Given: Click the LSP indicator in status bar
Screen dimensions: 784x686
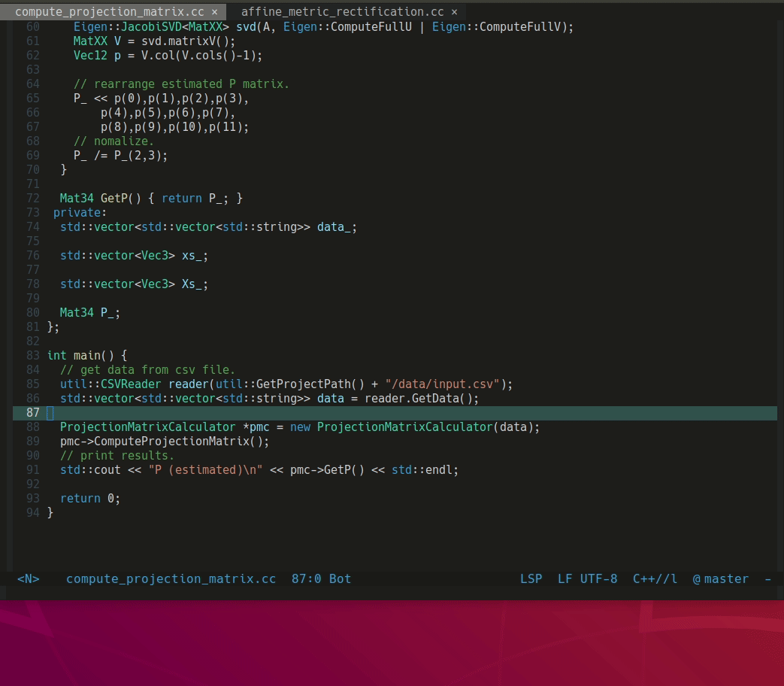Looking at the screenshot, I should (x=531, y=579).
